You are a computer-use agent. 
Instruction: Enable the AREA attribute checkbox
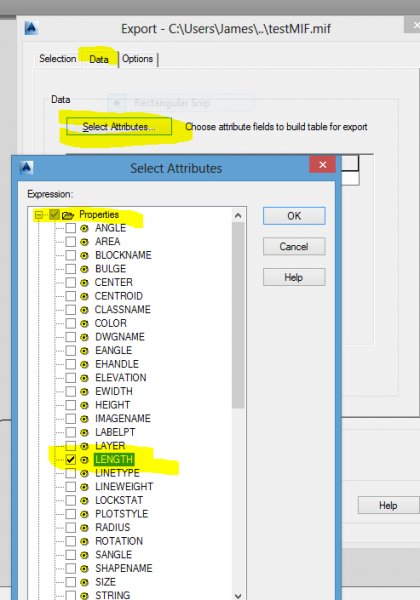71,242
